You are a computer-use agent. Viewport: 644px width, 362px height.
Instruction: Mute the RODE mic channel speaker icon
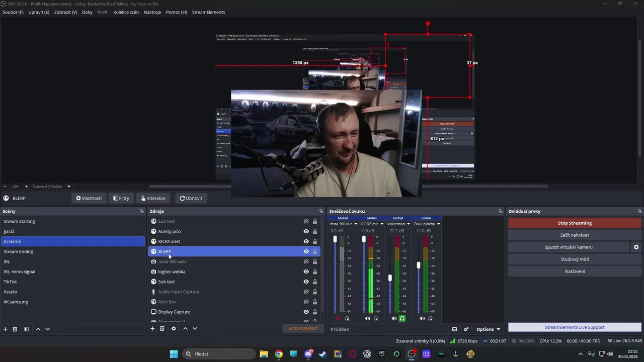click(367, 318)
